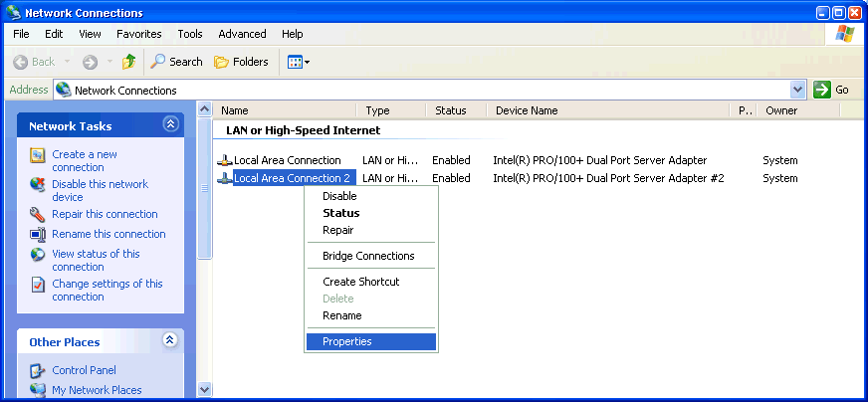Open the File menu
This screenshot has width=868, height=402.
(x=21, y=34)
